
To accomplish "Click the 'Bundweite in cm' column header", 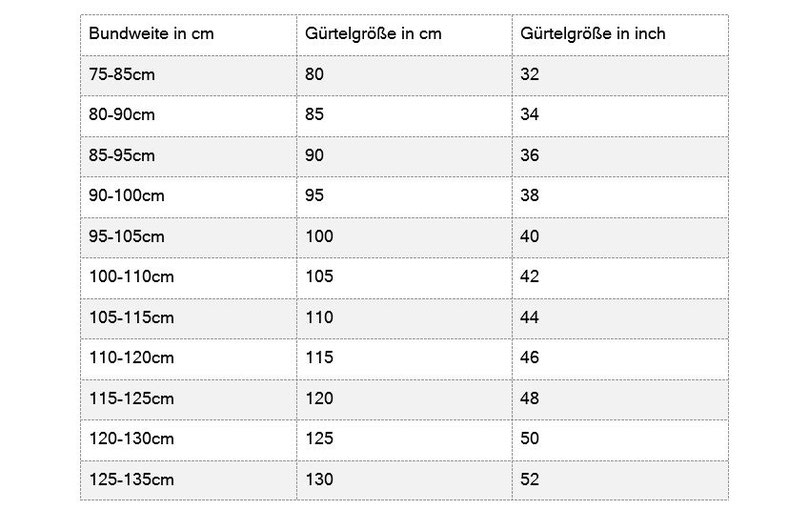I will pyautogui.click(x=151, y=34).
